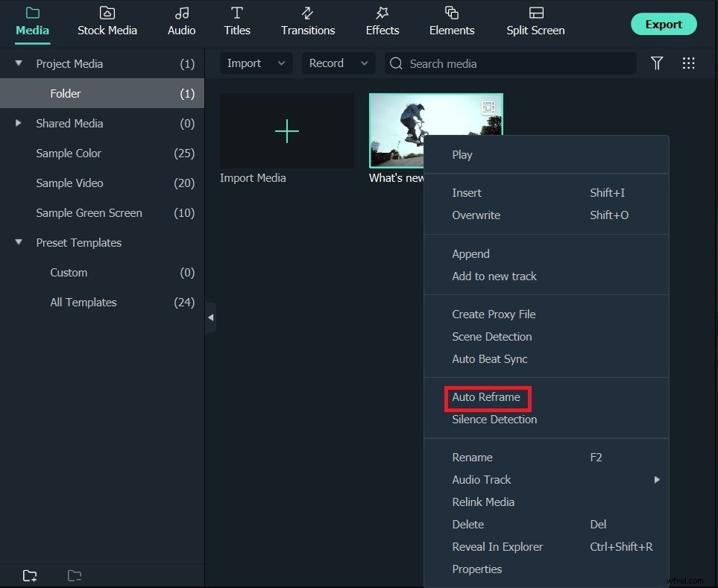Expand the Shared Media section
The height and width of the screenshot is (588, 718).
18,123
